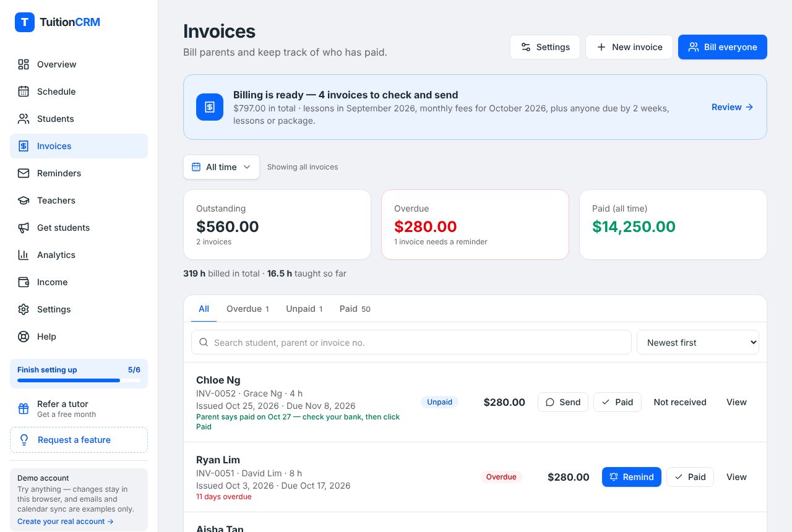Screen dimensions: 792x532
Task: Switch to the Overdue tab
Action: (x=247, y=309)
